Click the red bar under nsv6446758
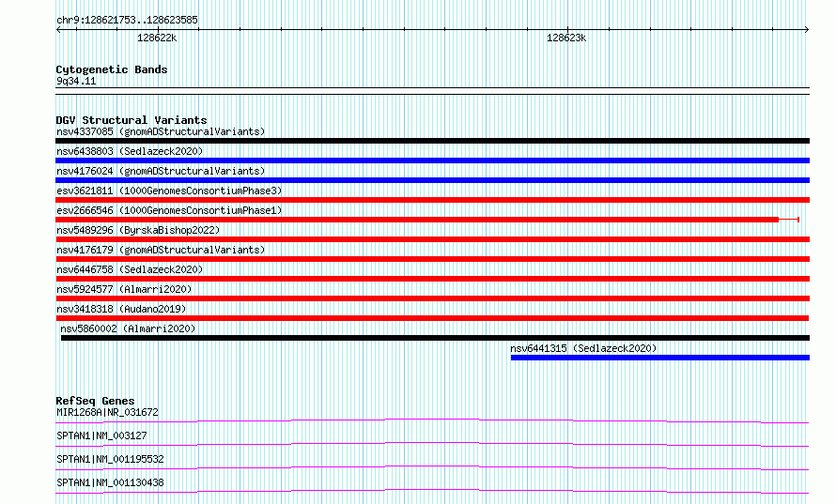The height and width of the screenshot is (504, 836). pyautogui.click(x=432, y=279)
